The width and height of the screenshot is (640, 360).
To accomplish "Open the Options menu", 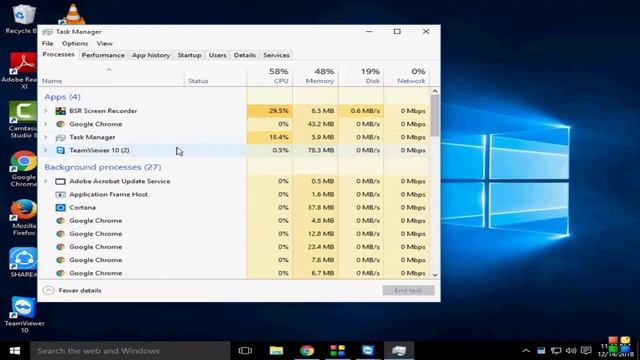I will pyautogui.click(x=75, y=43).
